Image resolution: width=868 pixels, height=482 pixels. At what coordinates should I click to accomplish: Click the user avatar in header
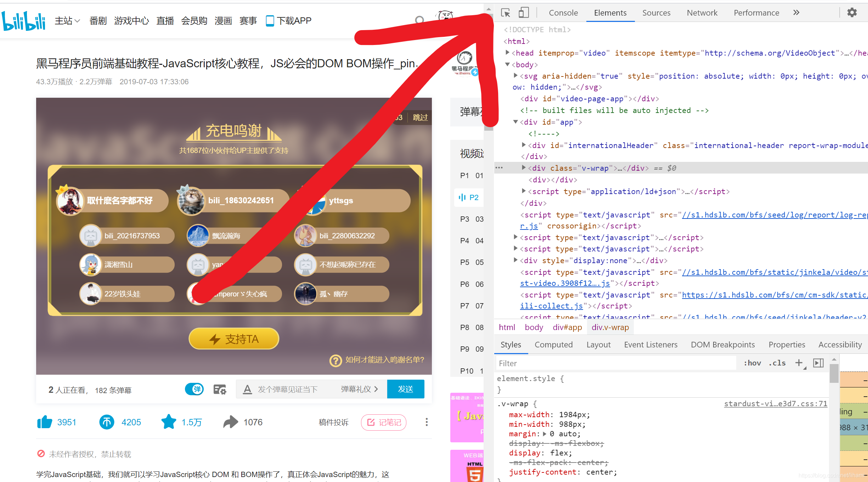[446, 17]
